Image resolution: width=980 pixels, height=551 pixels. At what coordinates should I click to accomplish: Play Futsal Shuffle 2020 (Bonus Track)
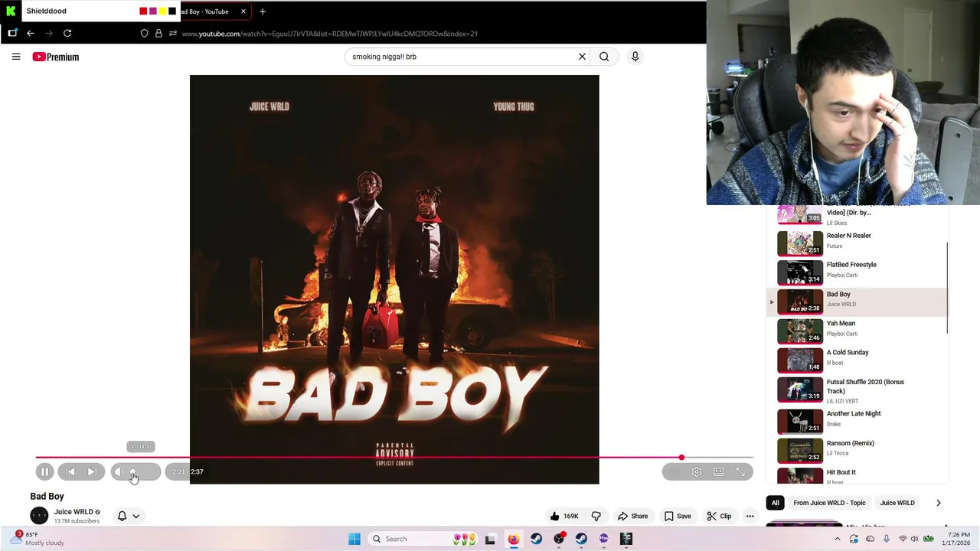(857, 390)
